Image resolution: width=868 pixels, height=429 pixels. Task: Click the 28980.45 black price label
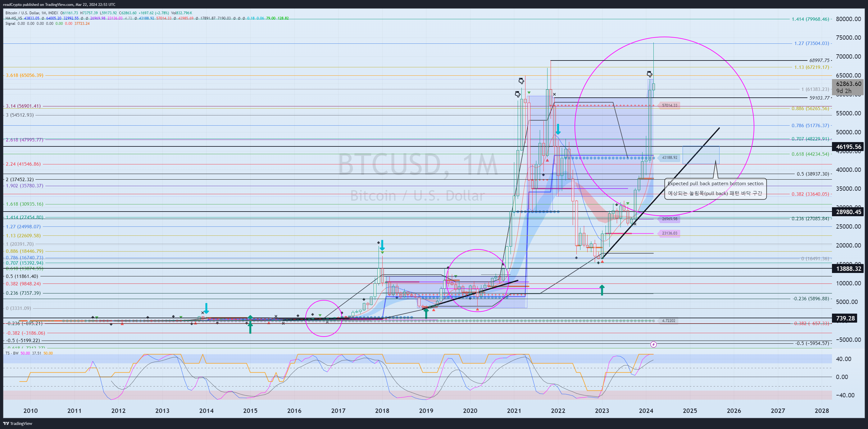coord(848,212)
